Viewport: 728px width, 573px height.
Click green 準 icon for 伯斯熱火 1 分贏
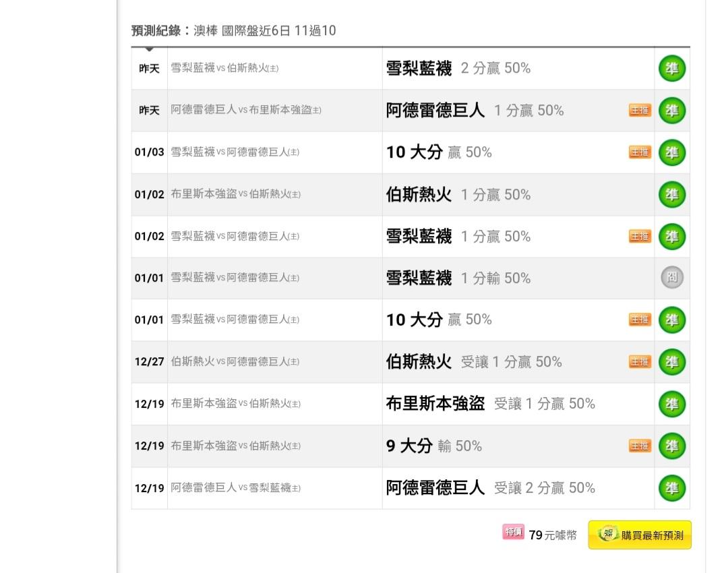[x=671, y=195]
